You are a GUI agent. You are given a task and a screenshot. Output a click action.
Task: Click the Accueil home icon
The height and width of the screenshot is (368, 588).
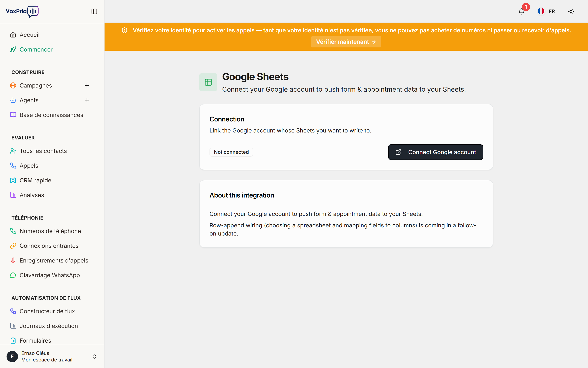click(13, 35)
